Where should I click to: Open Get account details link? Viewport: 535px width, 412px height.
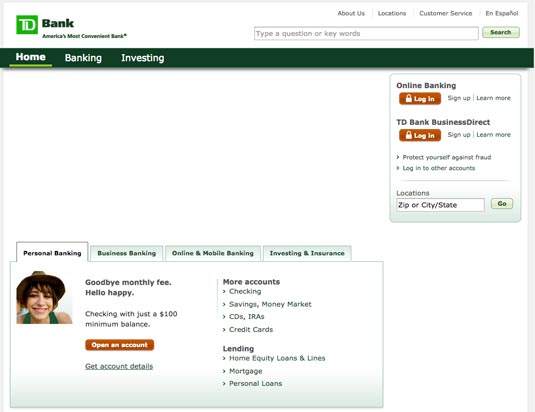point(119,366)
